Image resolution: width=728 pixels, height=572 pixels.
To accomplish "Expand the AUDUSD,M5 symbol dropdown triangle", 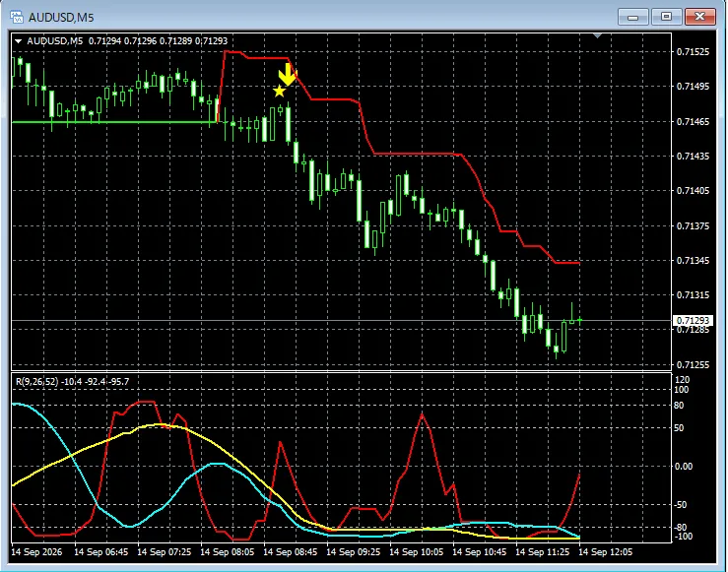I will coord(18,41).
